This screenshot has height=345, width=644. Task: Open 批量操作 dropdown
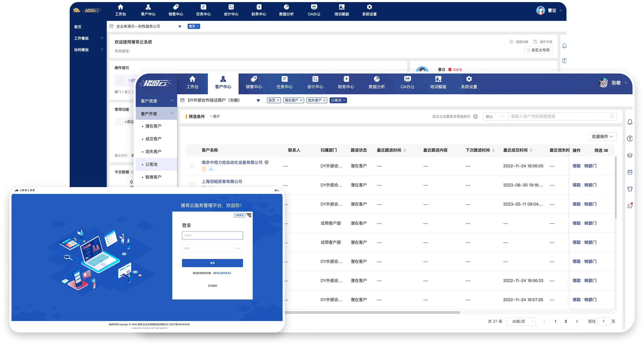pos(603,137)
